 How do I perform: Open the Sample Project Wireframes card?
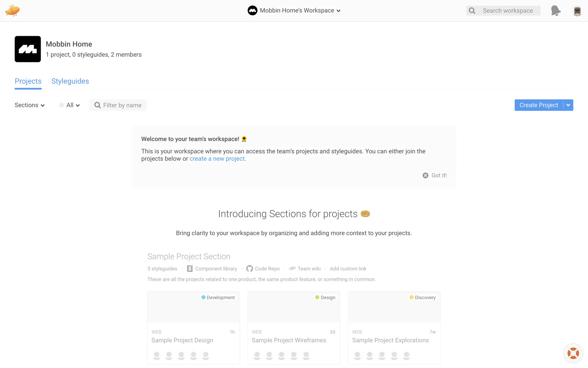coord(293,328)
